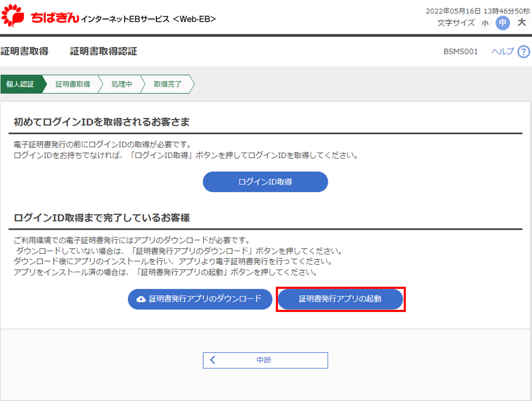The width and height of the screenshot is (532, 401).
Task: Click heading 初めてログインIDを取得されるお客さま
Action: [x=102, y=122]
